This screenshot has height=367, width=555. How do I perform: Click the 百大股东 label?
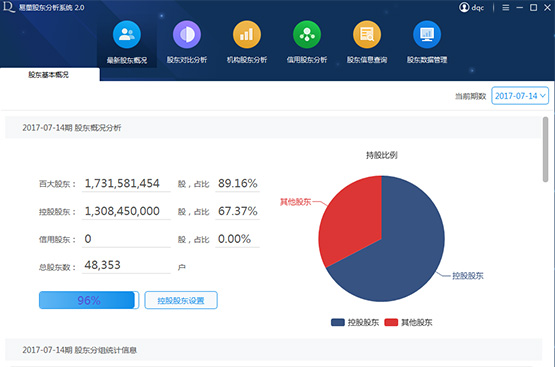pyautogui.click(x=57, y=184)
